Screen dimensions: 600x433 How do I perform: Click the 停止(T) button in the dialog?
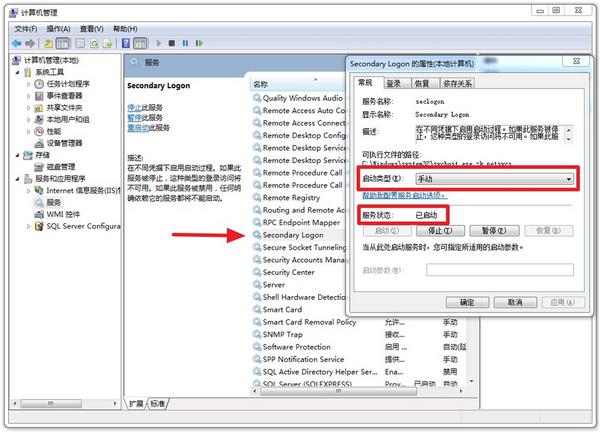pos(440,231)
